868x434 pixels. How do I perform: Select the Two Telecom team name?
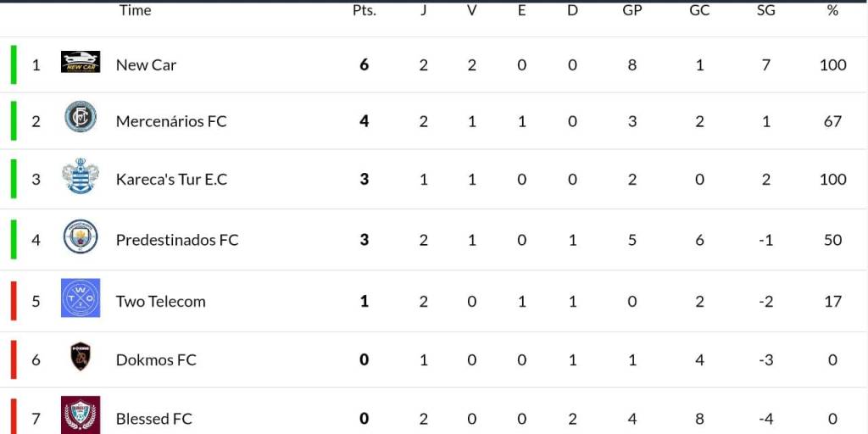[160, 301]
